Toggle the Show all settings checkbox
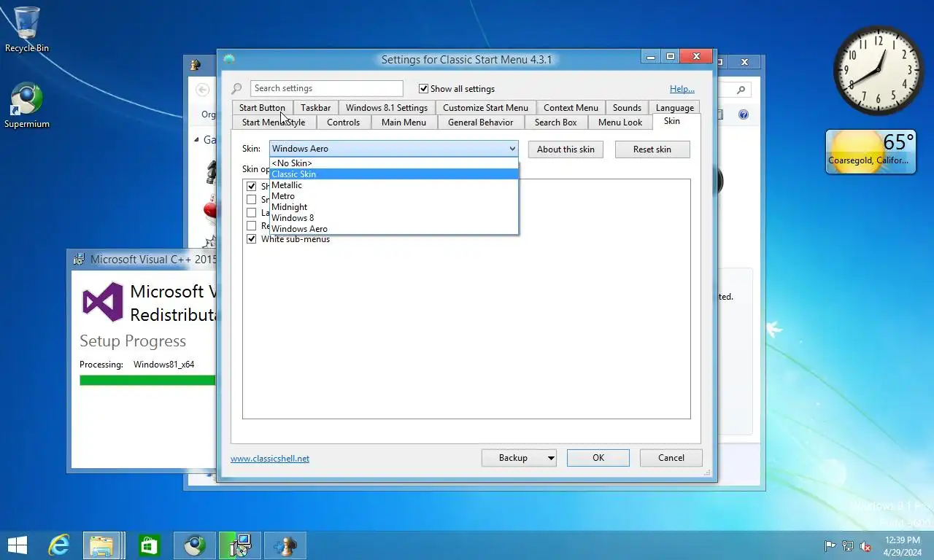Image resolution: width=934 pixels, height=560 pixels. tap(423, 89)
